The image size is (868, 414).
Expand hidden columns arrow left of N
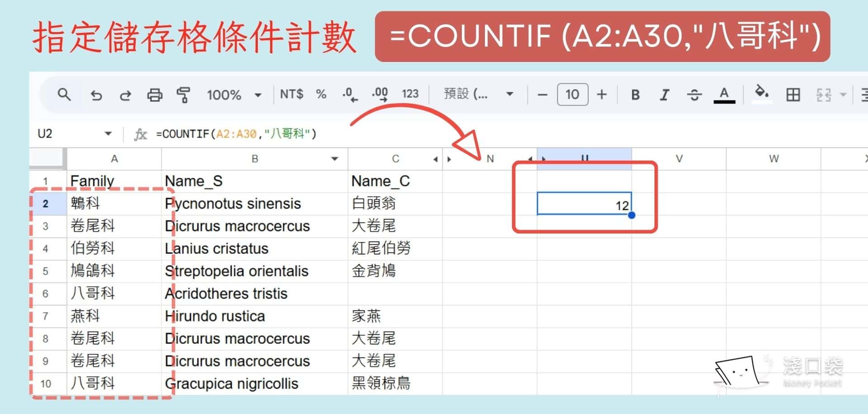(x=449, y=159)
